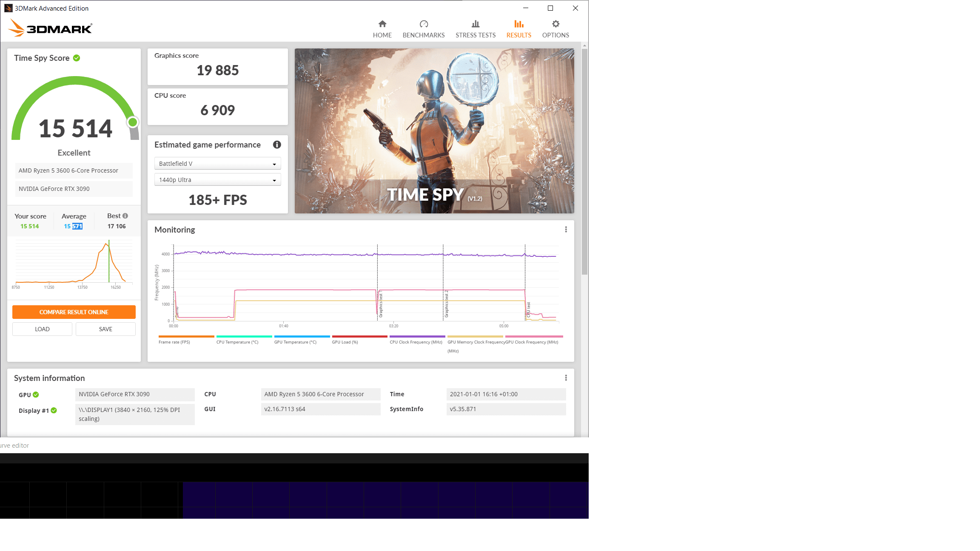Open the Benchmarks gauge icon
The width and height of the screenshot is (980, 551).
[x=423, y=24]
